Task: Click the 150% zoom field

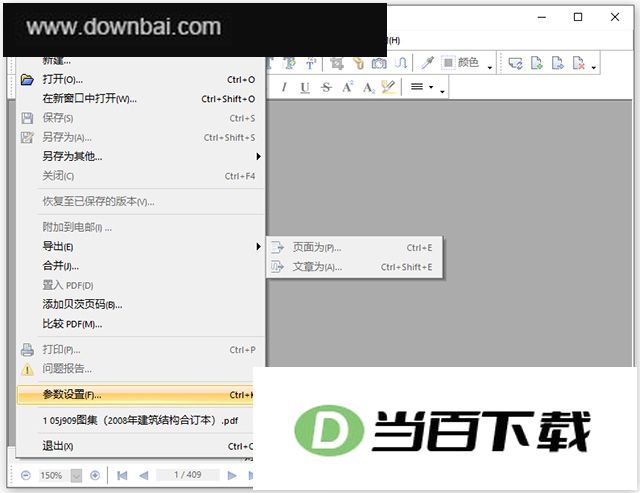Action: point(51,475)
